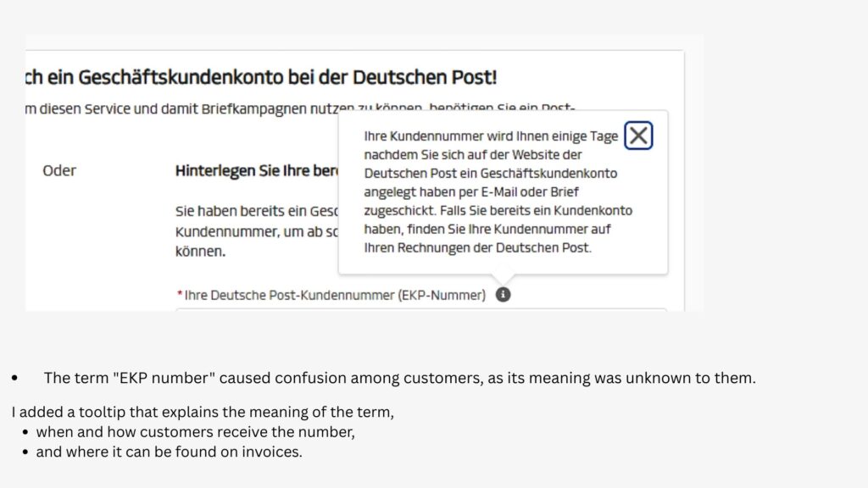Click the "I added a tooltip" sentence

click(203, 413)
